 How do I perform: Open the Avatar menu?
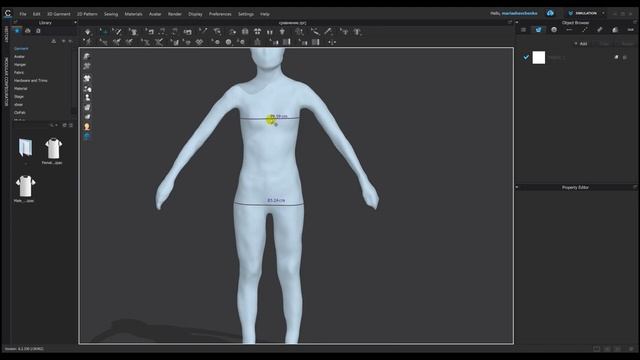coord(155,14)
